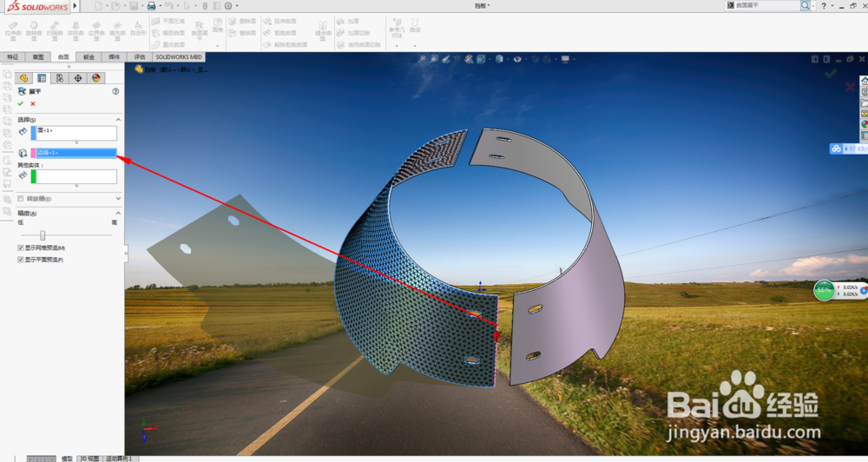Switch to the 曲面 surfaces tab
Screen dimensions: 868x462
[x=63, y=57]
